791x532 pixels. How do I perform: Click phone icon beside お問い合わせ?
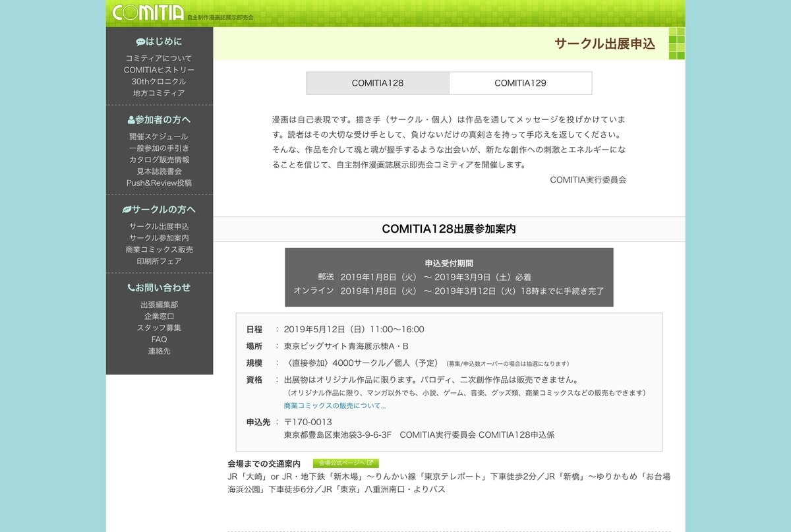coord(131,288)
